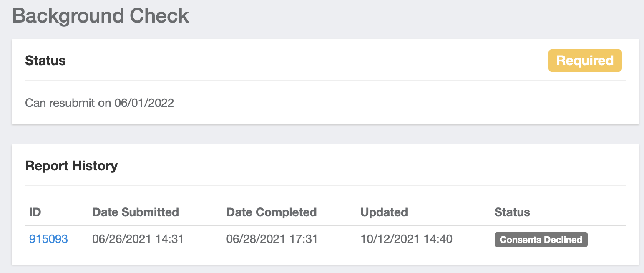Click the Consents Declined status badge
644x273 pixels.
[x=541, y=240]
